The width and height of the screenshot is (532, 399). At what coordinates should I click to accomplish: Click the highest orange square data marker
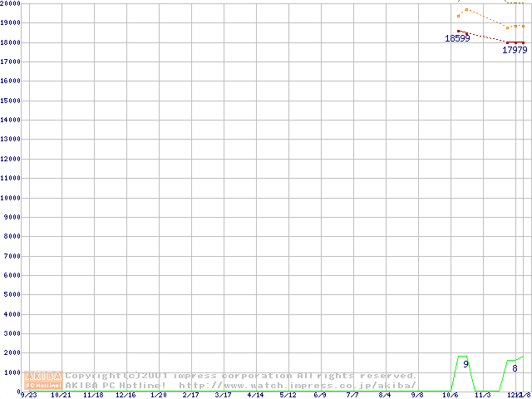pos(467,10)
